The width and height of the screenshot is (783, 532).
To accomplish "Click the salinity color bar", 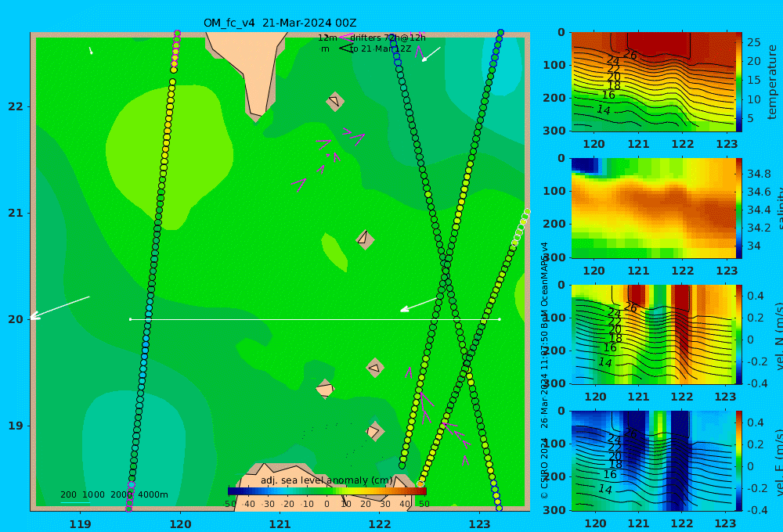I will (x=739, y=208).
